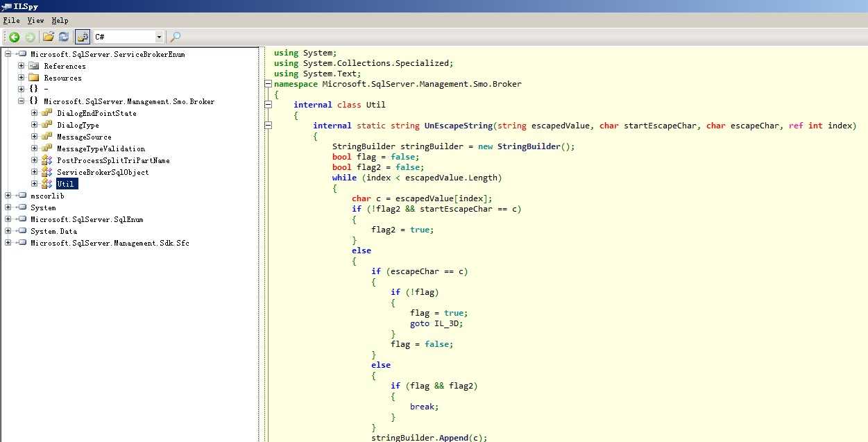Click the Refresh toolbar icon
The width and height of the screenshot is (868, 442).
pos(63,37)
